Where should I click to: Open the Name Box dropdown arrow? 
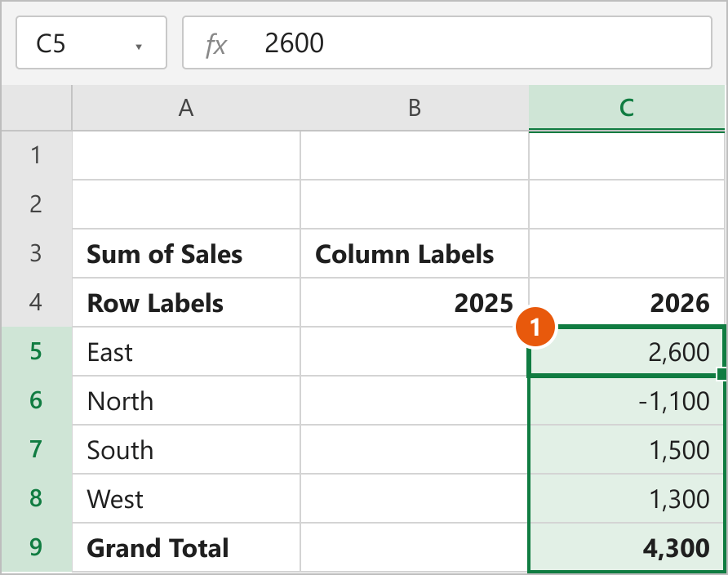click(139, 47)
